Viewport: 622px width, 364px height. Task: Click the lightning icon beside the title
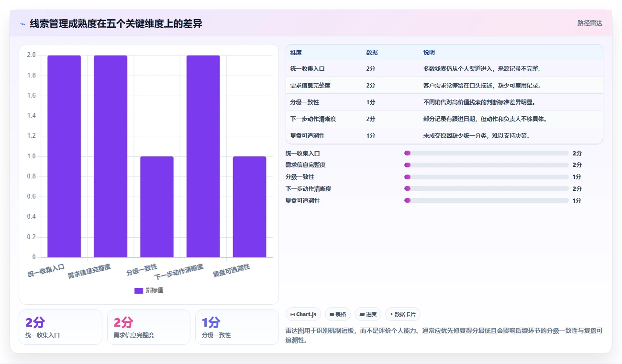pyautogui.click(x=22, y=24)
